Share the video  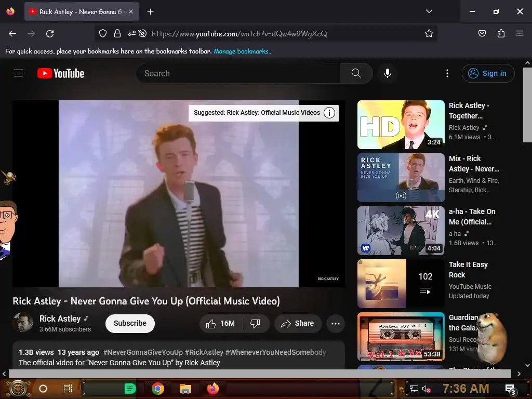[298, 323]
